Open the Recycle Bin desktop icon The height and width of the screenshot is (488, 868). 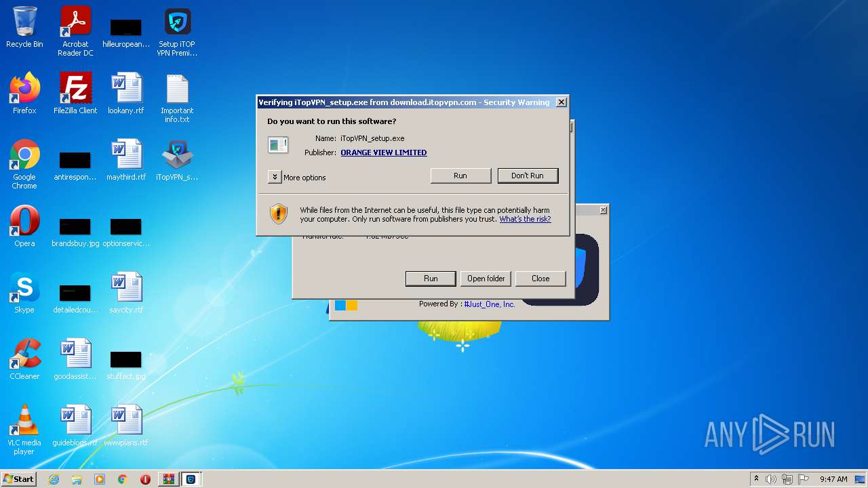click(x=24, y=28)
